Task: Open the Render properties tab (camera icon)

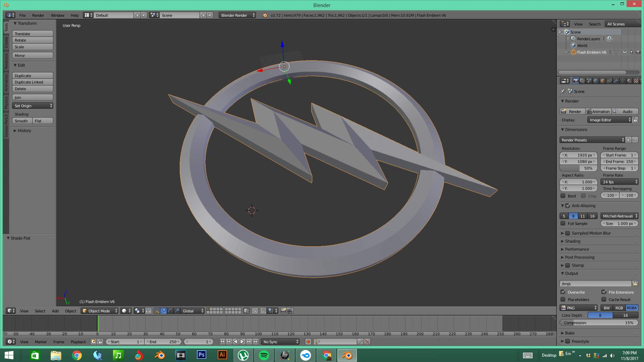Action: (576, 81)
